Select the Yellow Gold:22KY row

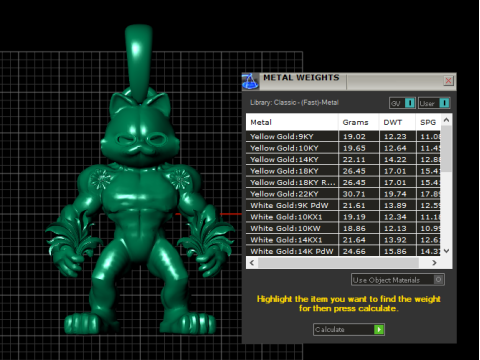pyautogui.click(x=343, y=194)
